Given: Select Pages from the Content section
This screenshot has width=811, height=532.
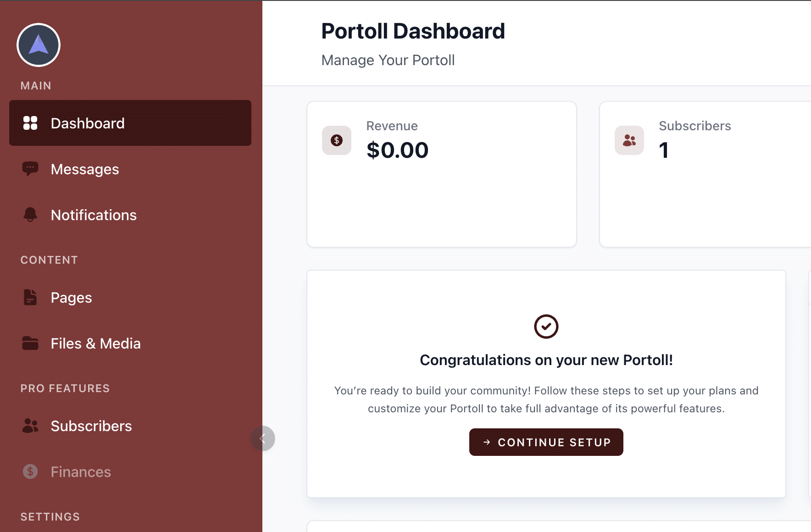Looking at the screenshot, I should click(72, 298).
